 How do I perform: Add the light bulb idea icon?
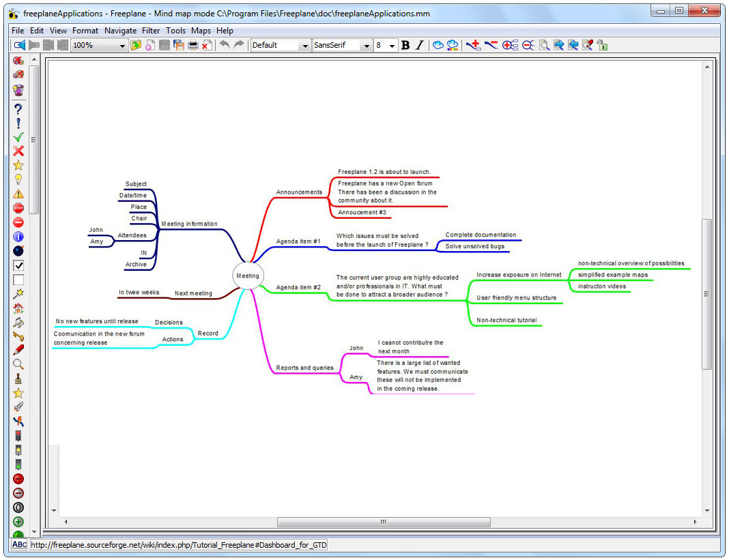pyautogui.click(x=18, y=179)
